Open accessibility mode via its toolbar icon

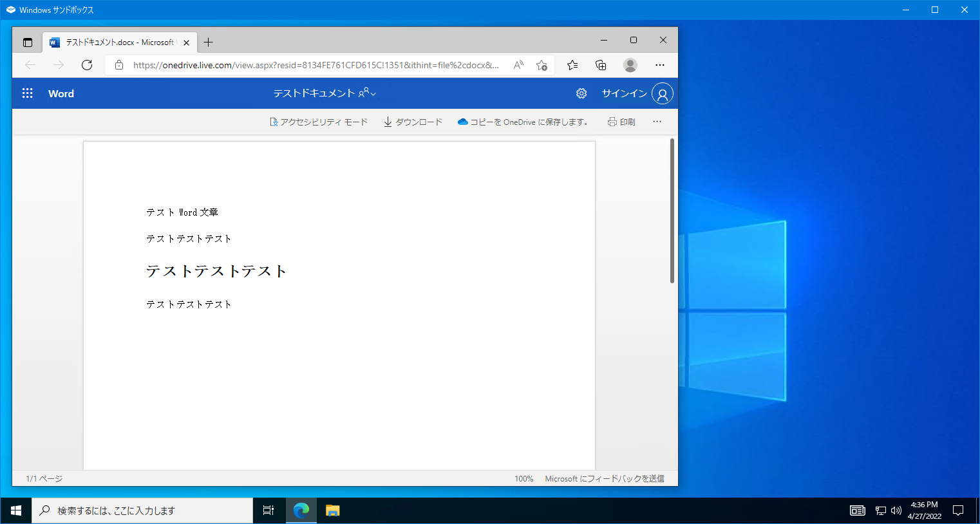point(273,121)
